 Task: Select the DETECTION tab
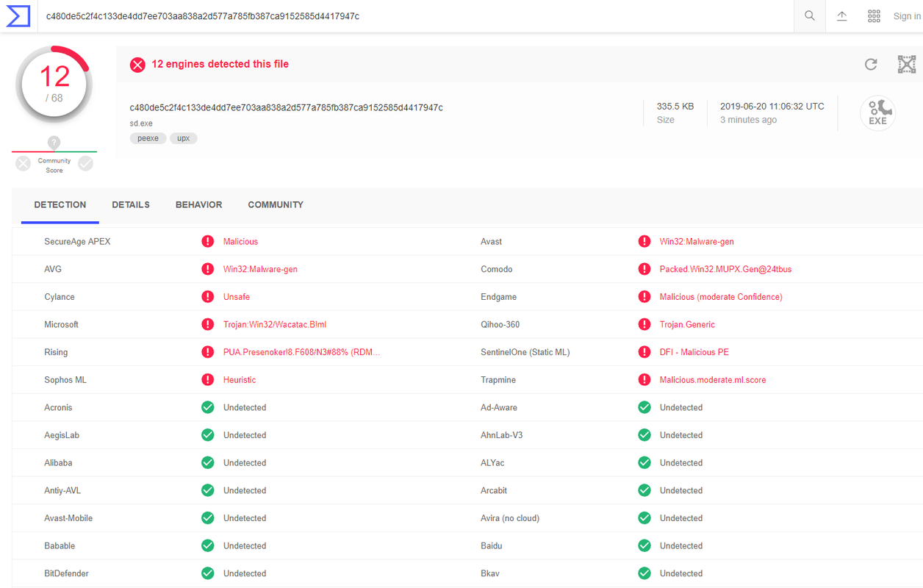(60, 205)
